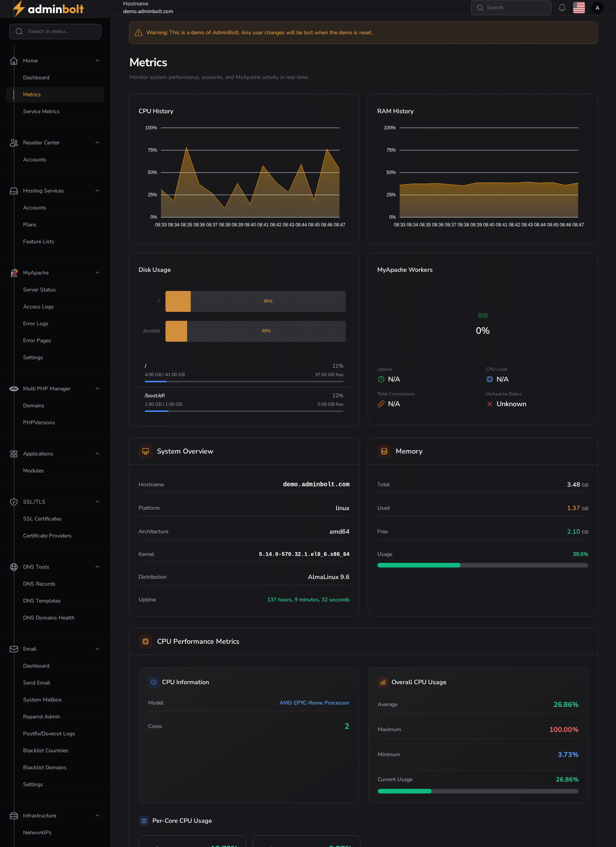Screen dimensions: 616x847
Task: Open the Dashboard item under Home
Action: pyautogui.click(x=55, y=78)
